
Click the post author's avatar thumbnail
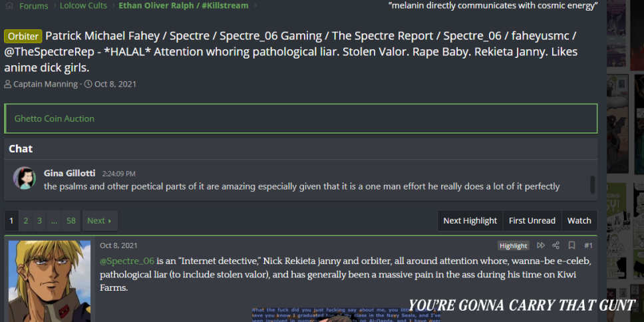(49, 281)
